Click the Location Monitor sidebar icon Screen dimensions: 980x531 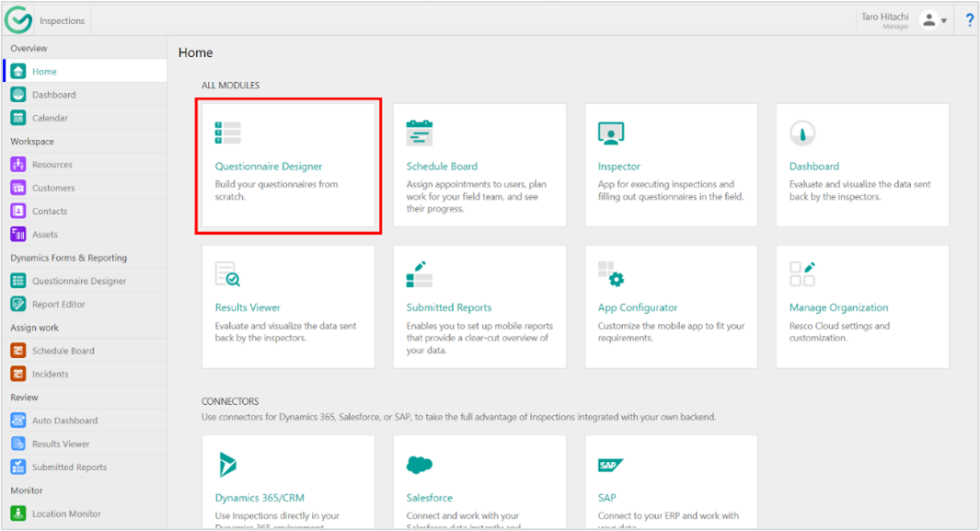[18, 514]
